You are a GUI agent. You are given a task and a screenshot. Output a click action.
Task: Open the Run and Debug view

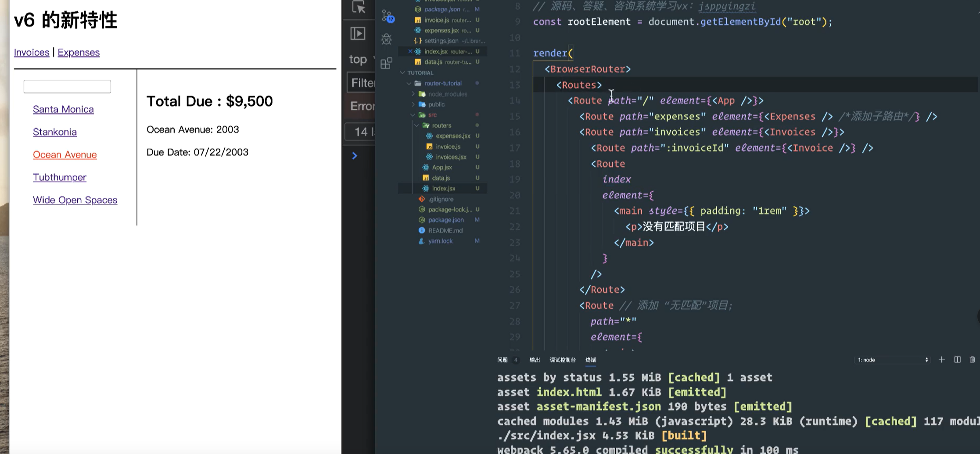tap(387, 39)
